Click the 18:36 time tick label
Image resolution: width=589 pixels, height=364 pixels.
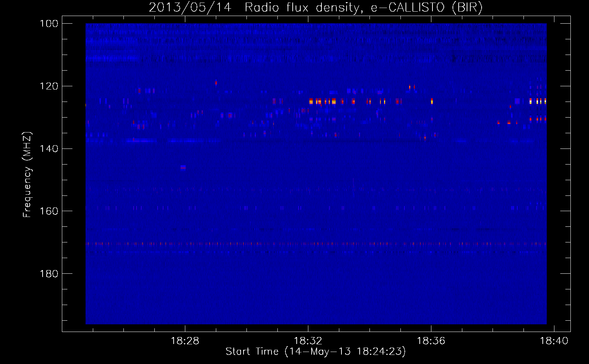click(x=431, y=341)
